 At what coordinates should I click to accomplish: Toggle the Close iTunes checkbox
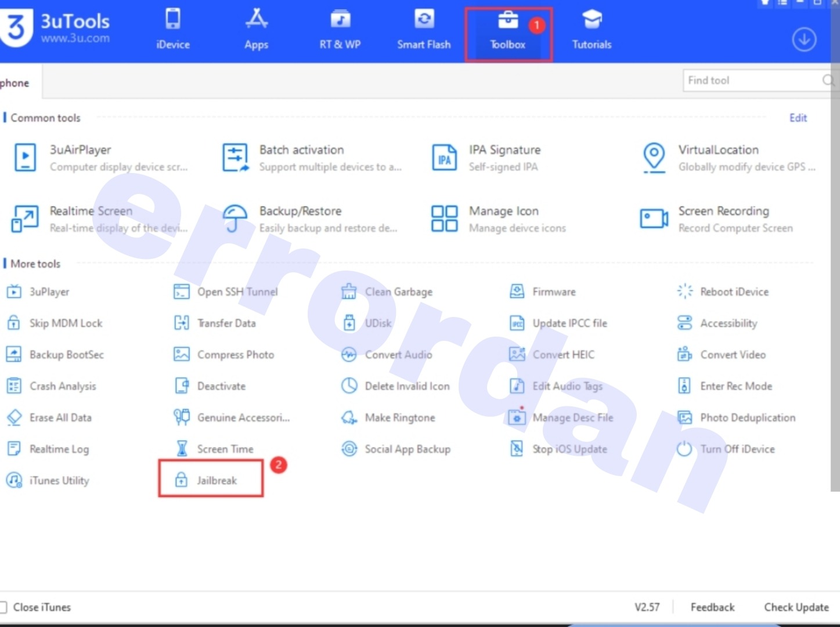point(3,607)
